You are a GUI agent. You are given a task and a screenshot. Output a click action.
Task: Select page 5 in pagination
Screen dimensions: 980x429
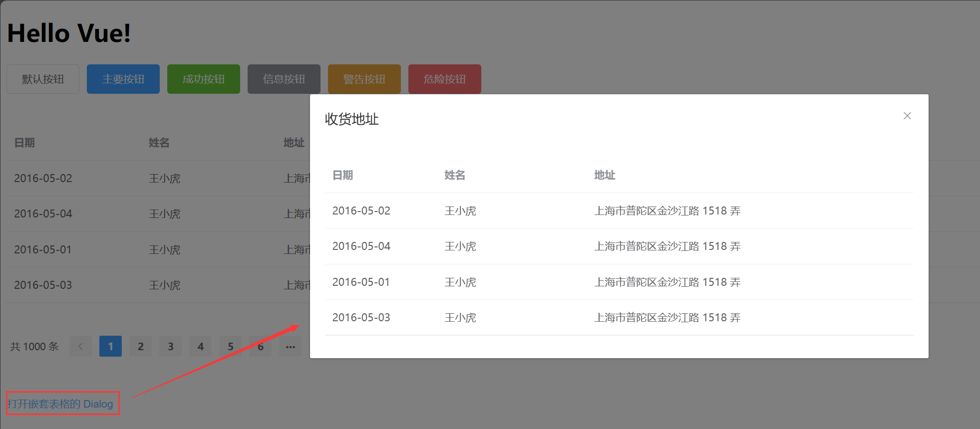coord(230,346)
